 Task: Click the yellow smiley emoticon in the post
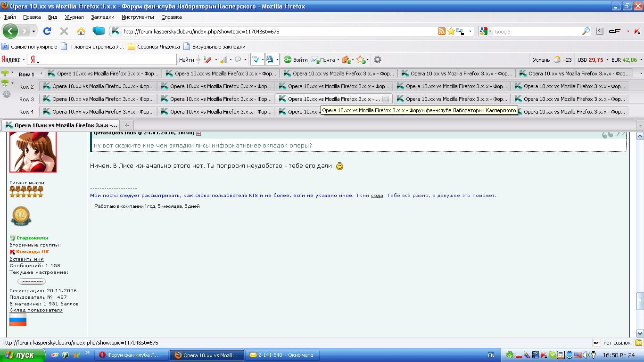click(339, 166)
